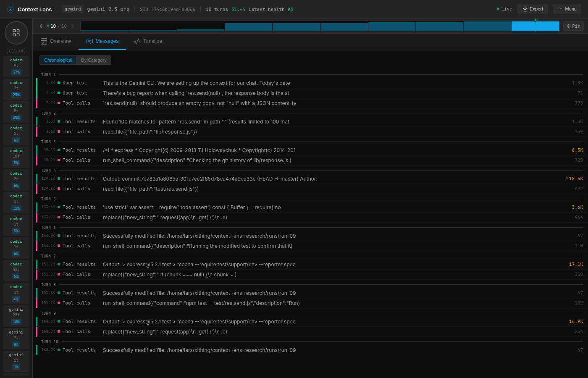
Task: Switch on the By Category message grouping
Action: (x=93, y=60)
